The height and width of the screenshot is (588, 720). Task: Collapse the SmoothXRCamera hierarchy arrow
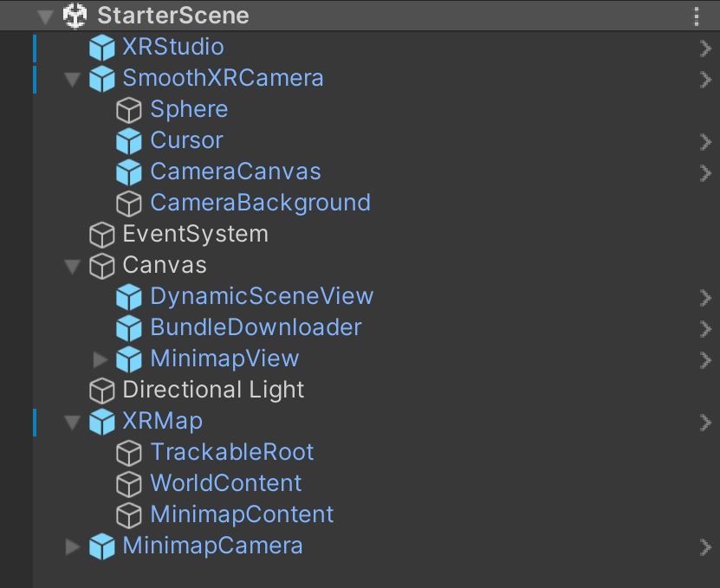pyautogui.click(x=73, y=79)
